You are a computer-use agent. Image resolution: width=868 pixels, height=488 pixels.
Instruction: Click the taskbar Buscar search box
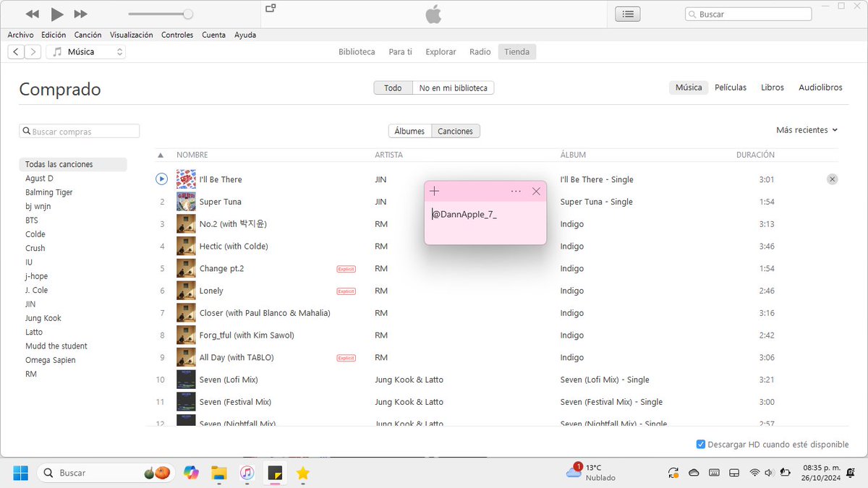point(105,473)
